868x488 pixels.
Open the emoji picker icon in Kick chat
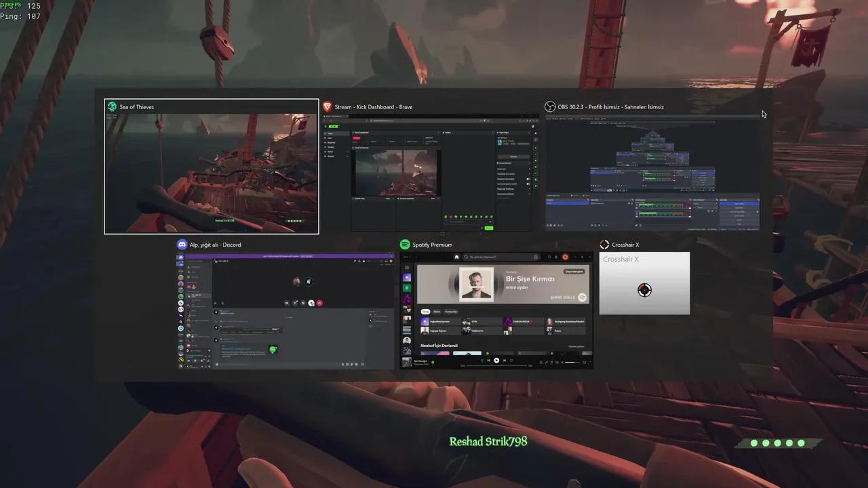coord(490,222)
